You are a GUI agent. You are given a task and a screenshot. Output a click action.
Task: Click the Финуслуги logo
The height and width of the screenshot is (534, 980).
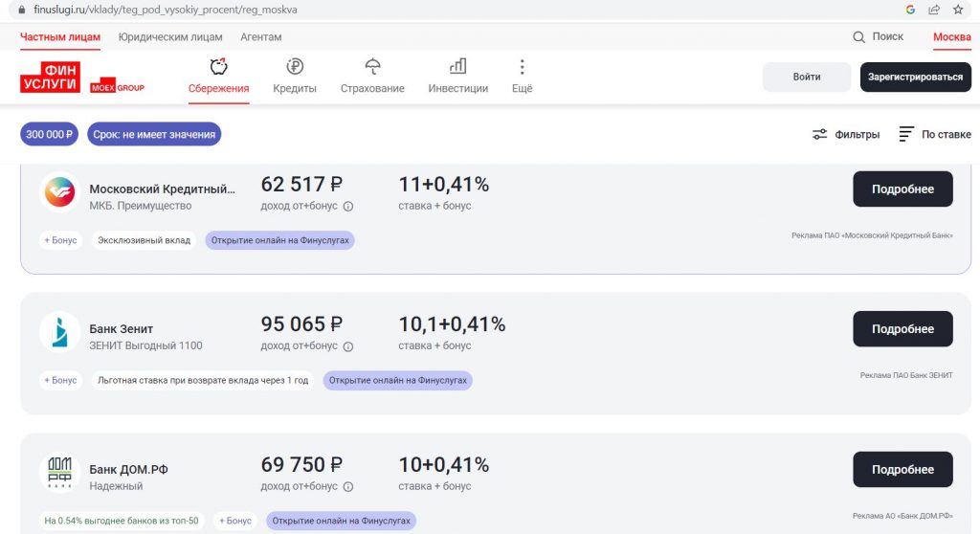[50, 78]
